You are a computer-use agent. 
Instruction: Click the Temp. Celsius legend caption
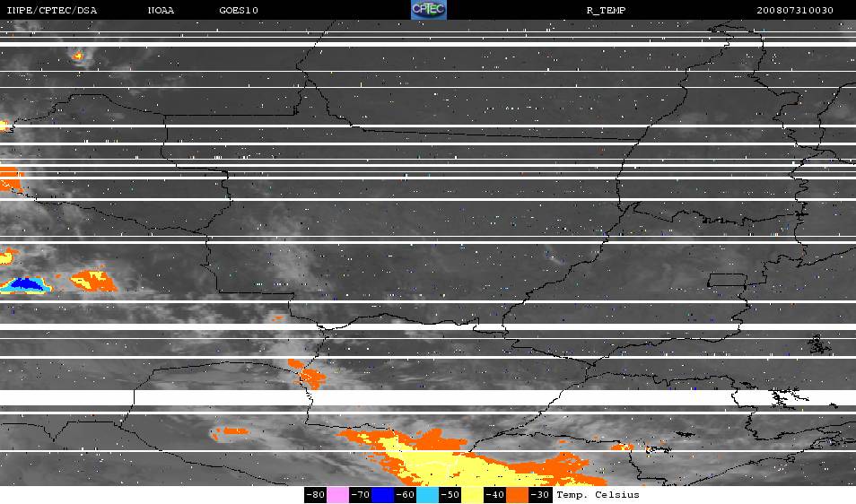tap(598, 495)
